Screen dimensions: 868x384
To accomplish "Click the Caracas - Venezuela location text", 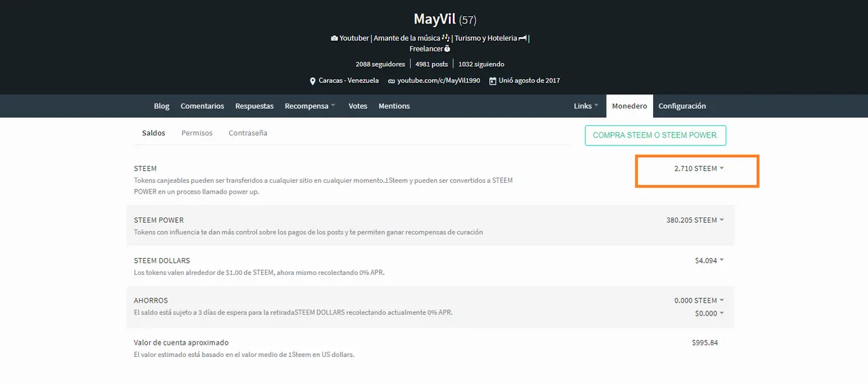I will [349, 81].
